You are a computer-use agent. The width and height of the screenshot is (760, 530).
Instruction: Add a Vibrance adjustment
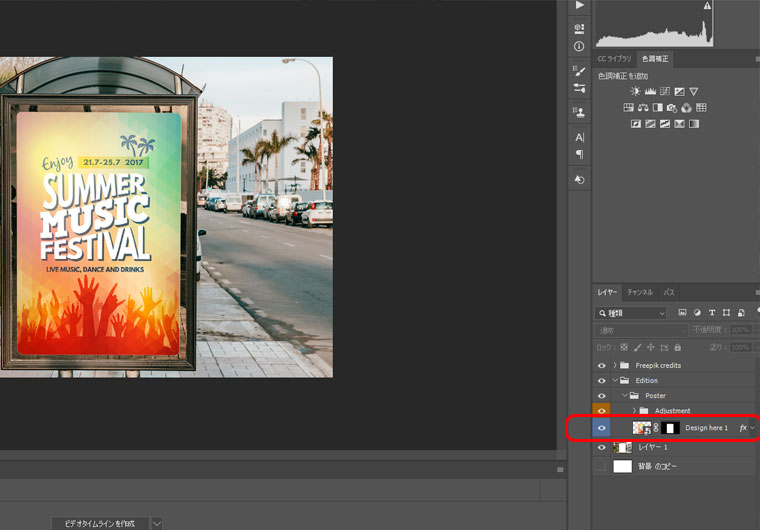tap(694, 91)
